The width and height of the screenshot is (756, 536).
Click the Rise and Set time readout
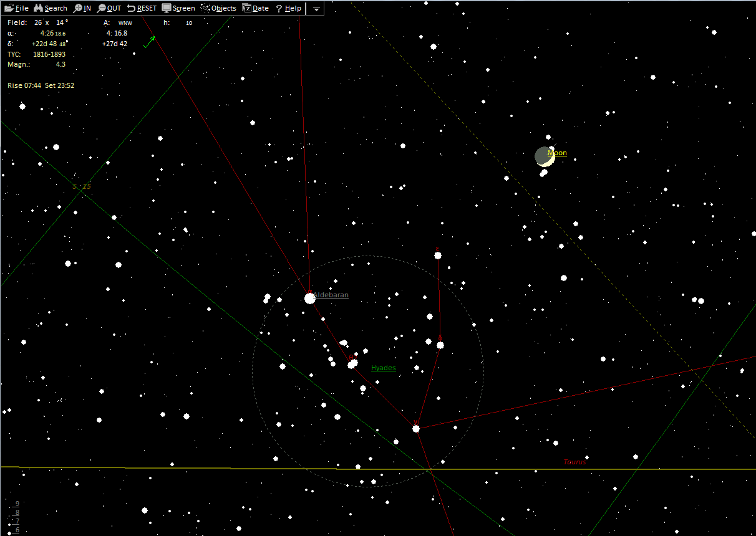pyautogui.click(x=41, y=85)
